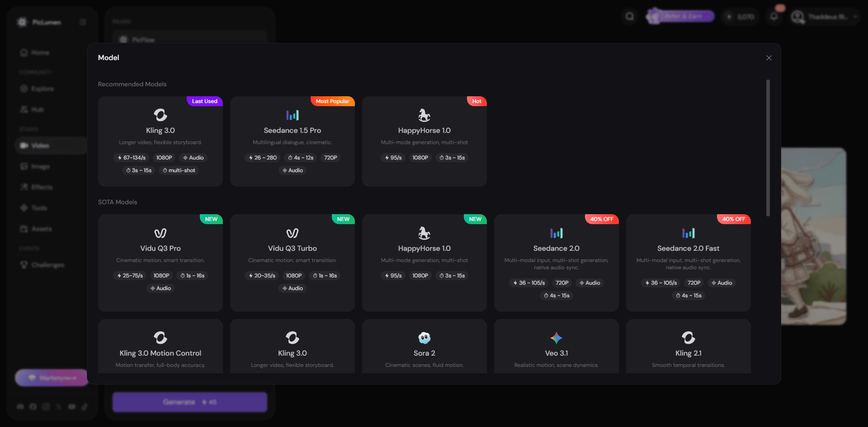Viewport: 868px width, 427px height.
Task: Open Tools in sidebar
Action: click(x=51, y=208)
